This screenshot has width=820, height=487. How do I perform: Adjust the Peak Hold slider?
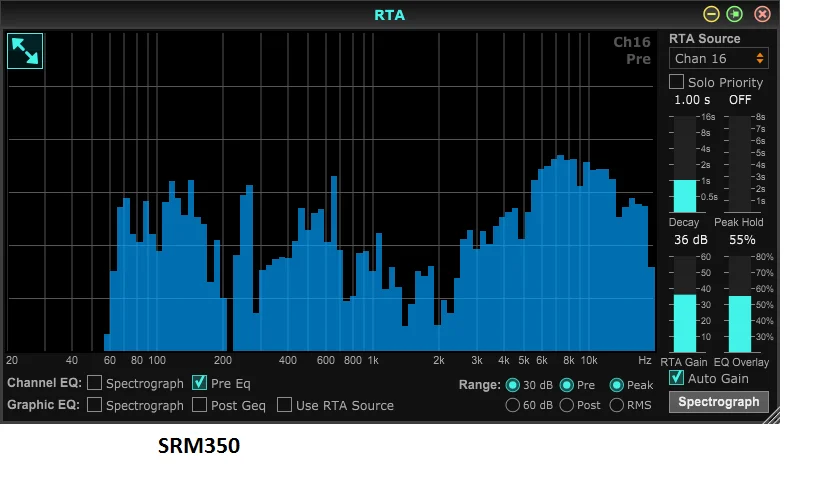[x=739, y=164]
